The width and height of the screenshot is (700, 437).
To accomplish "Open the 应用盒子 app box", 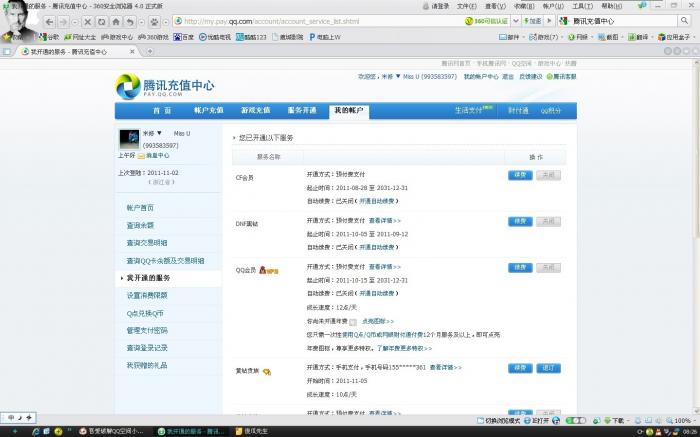I will pos(674,37).
